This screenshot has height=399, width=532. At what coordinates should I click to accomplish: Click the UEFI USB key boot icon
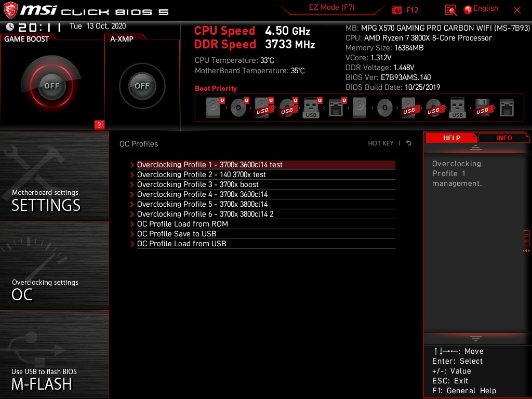pyautogui.click(x=312, y=108)
